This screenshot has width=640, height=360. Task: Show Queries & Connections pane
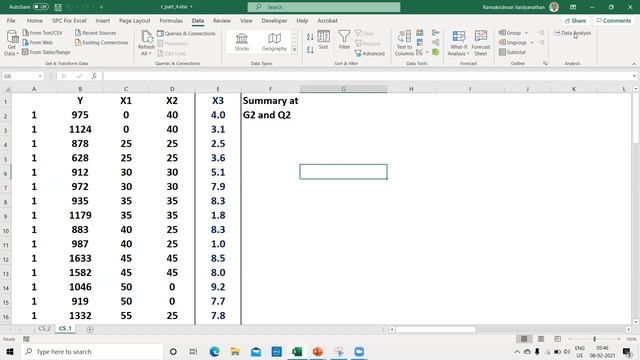coord(187,33)
